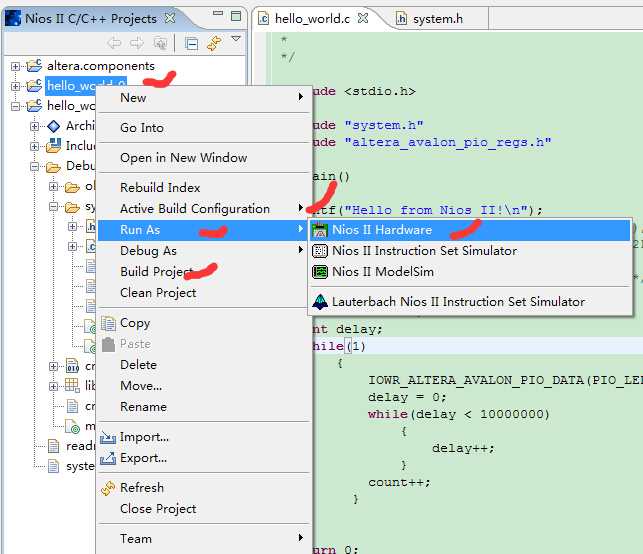This screenshot has height=554, width=643.
Task: Select Clean Project from context menu
Action: coord(203,293)
